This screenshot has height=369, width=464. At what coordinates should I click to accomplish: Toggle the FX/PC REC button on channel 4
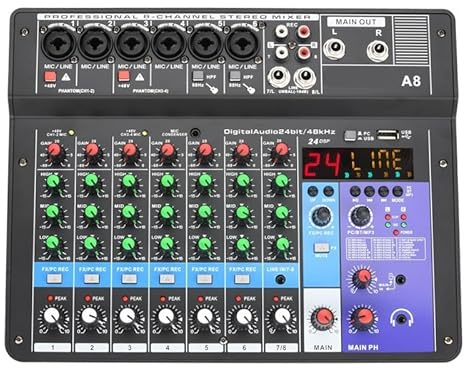(x=167, y=279)
